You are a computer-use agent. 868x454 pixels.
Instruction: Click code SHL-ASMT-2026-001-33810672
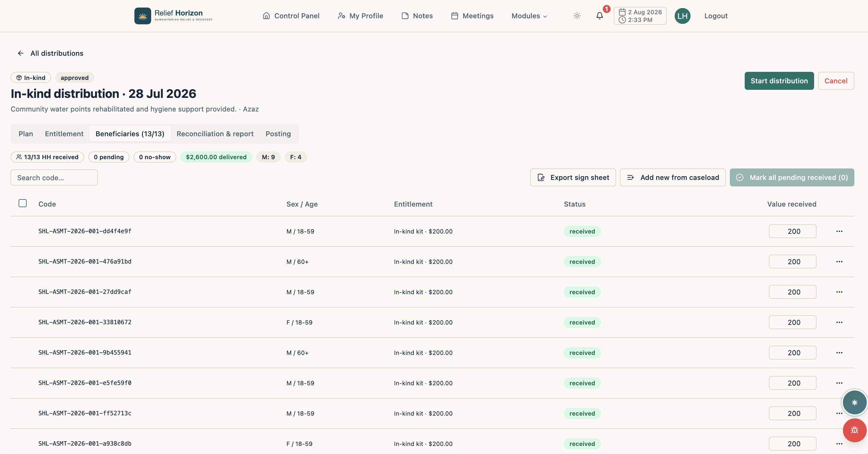point(85,322)
